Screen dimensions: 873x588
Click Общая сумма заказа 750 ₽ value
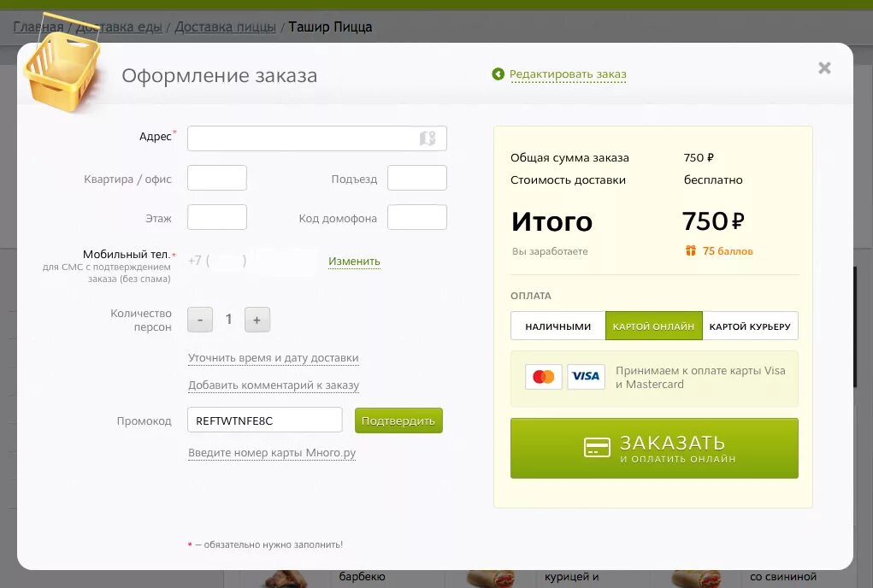pyautogui.click(x=699, y=157)
